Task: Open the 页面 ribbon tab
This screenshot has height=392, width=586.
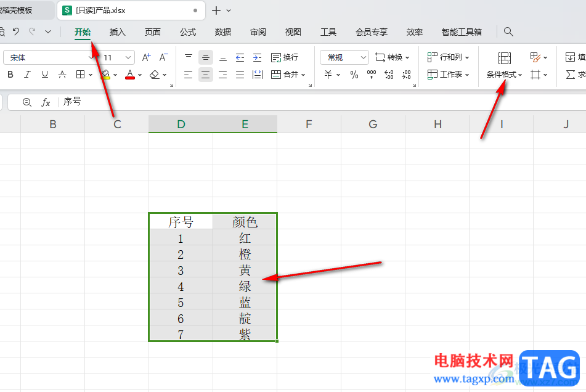Action: click(152, 32)
